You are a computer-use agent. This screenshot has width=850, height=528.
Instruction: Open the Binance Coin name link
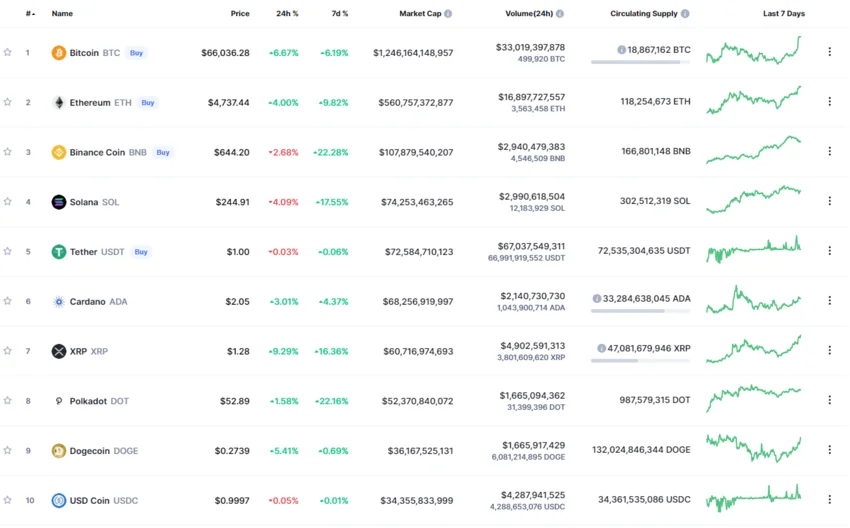[97, 152]
